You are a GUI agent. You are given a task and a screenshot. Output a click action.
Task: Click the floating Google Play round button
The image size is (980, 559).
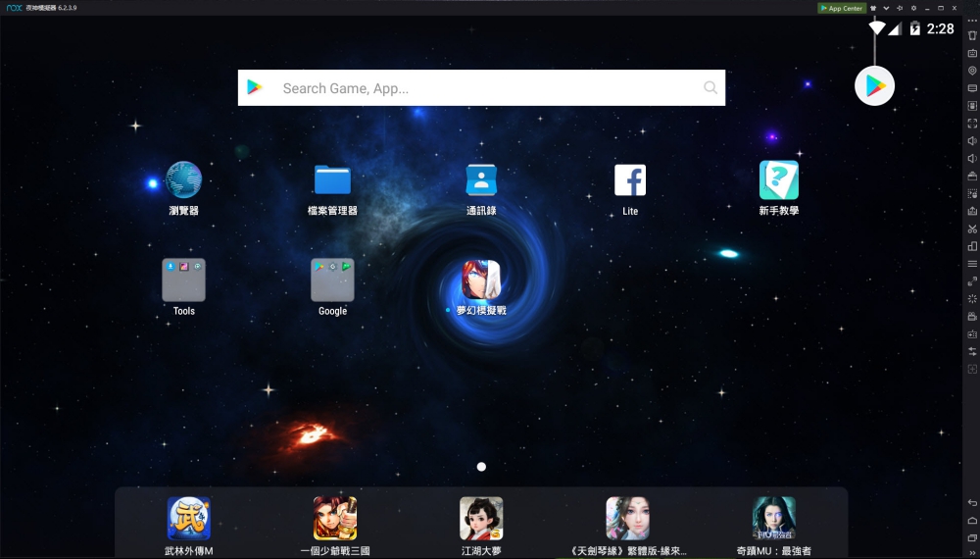pos(874,85)
